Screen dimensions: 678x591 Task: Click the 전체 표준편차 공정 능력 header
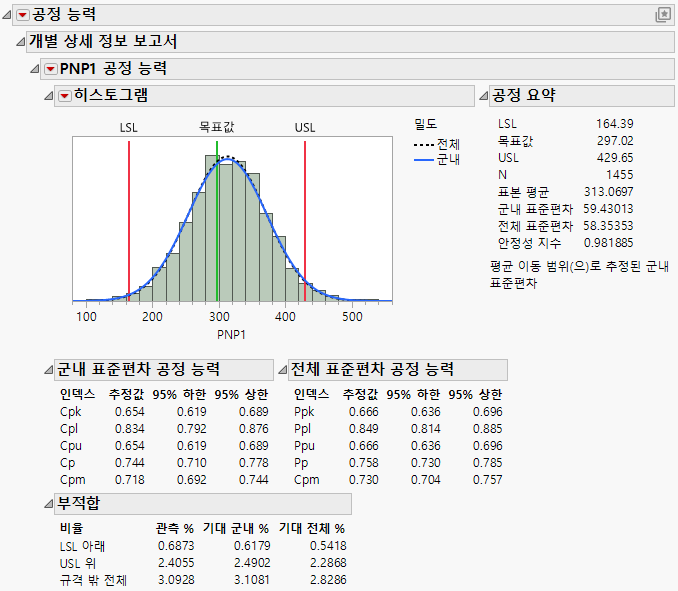(398, 370)
